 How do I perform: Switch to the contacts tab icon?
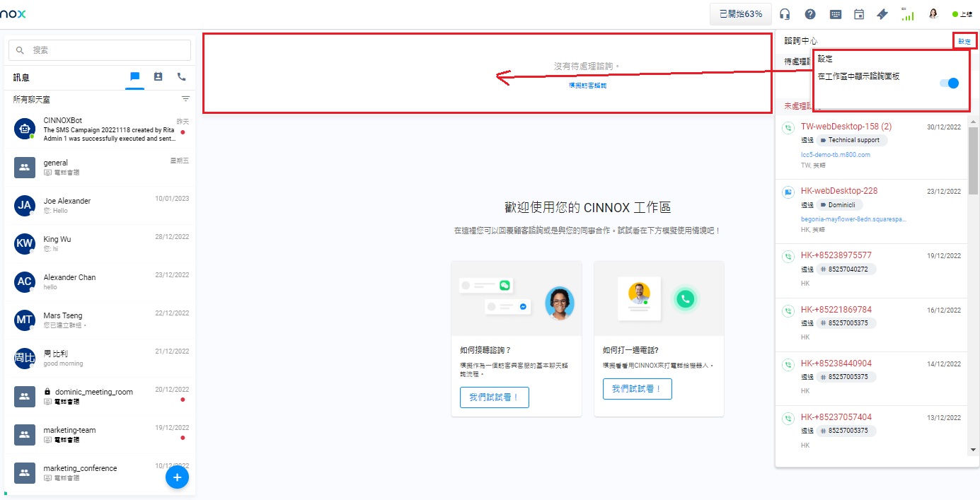tap(158, 77)
